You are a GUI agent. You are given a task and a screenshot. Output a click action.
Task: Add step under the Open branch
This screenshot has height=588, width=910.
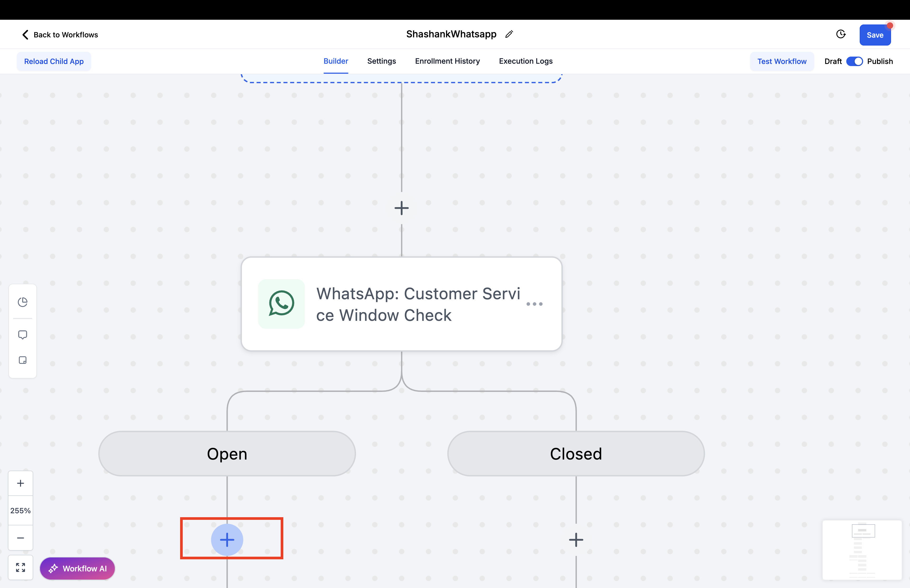[x=227, y=540]
